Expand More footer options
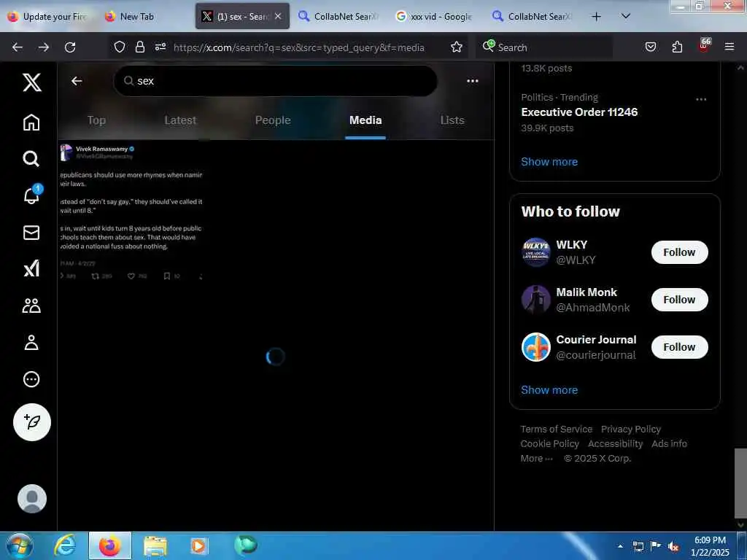This screenshot has width=747, height=560. point(536,459)
